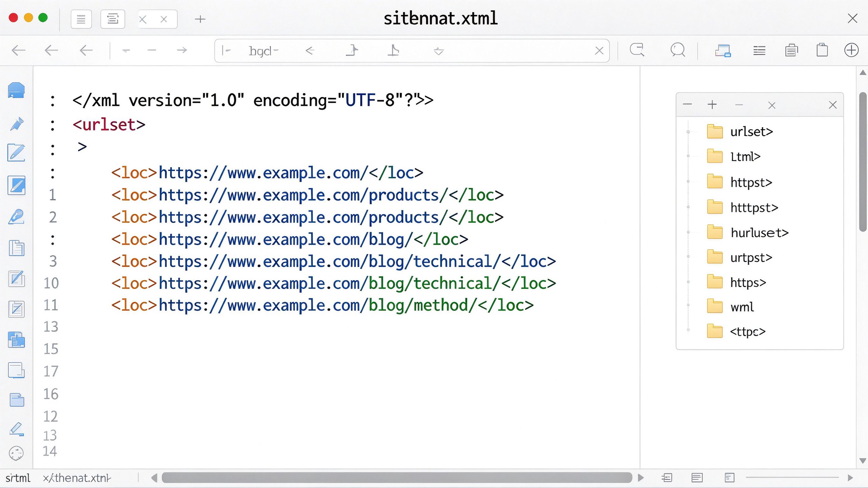Click the zoom slider in status bar
The width and height of the screenshot is (868, 488).
pyautogui.click(x=792, y=477)
